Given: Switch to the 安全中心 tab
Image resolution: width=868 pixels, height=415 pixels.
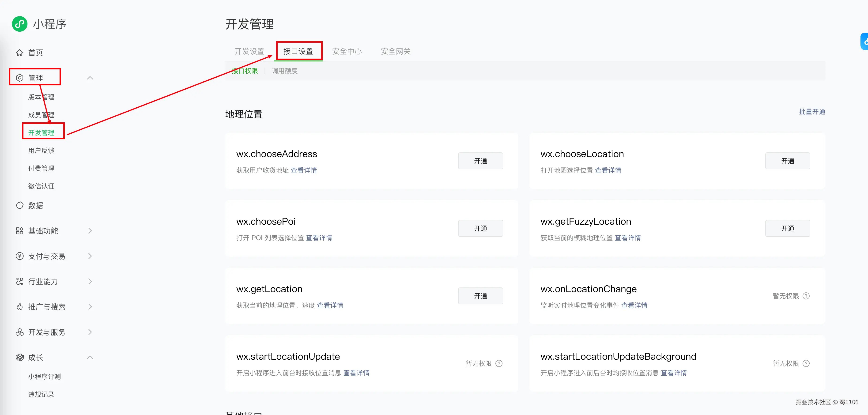Looking at the screenshot, I should pos(347,51).
